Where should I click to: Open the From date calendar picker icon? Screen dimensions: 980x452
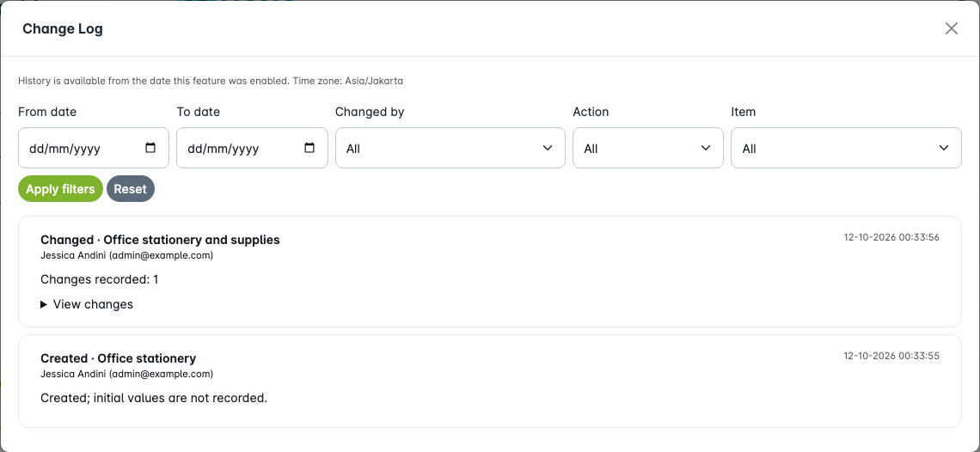150,148
